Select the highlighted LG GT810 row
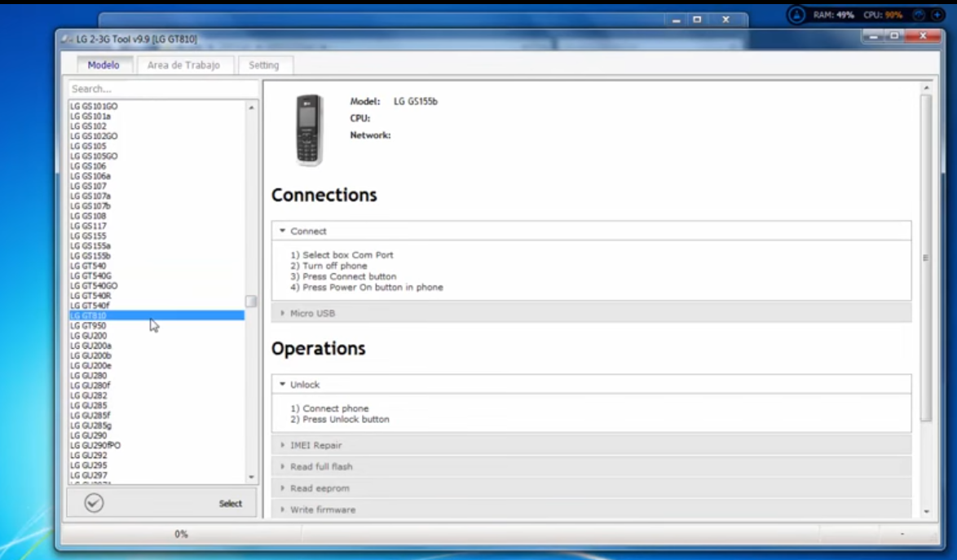 (x=157, y=315)
